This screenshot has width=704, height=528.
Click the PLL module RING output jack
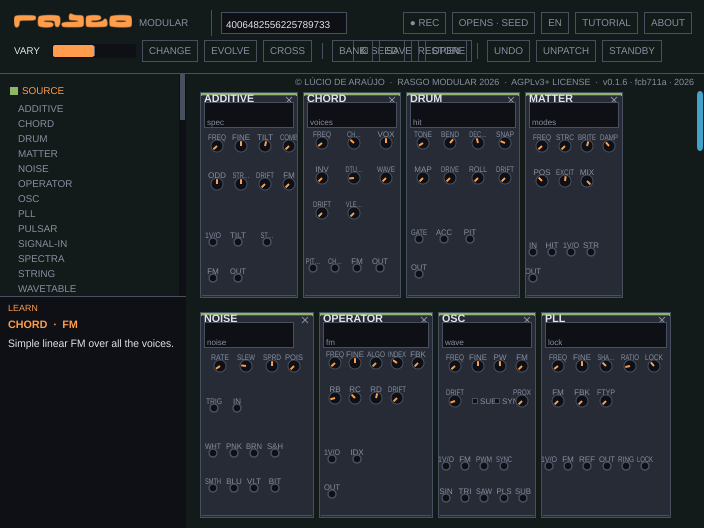626,466
